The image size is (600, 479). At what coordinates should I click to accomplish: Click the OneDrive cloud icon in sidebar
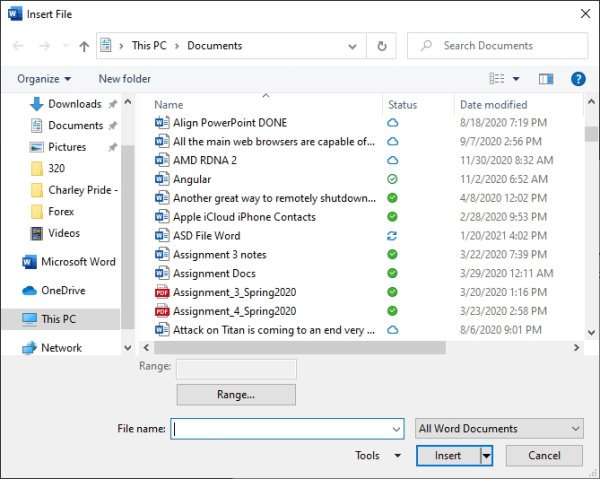point(29,291)
